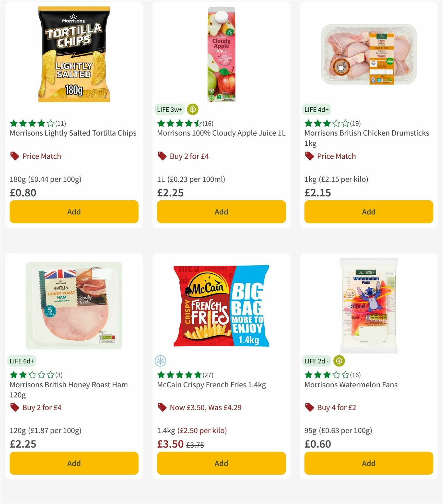Click the organic leaf icon on Watermelon Fans card

pos(339,361)
